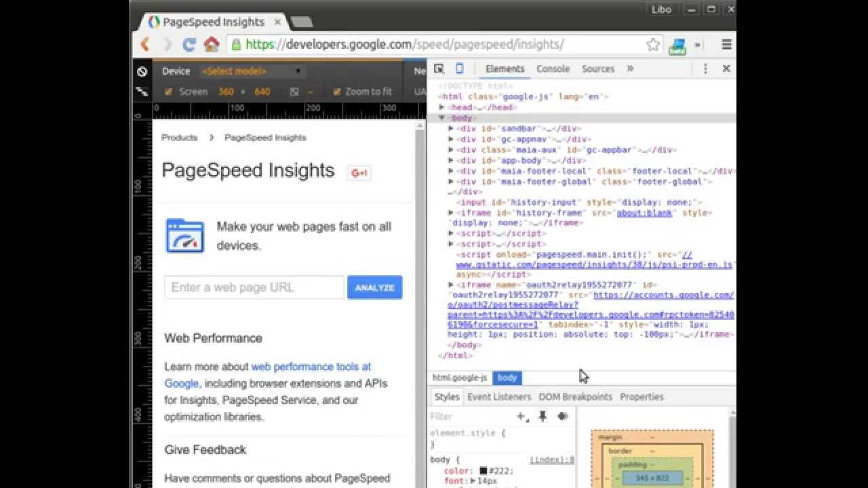Open the Device Select model dropdown
The image size is (868, 488).
tap(252, 71)
